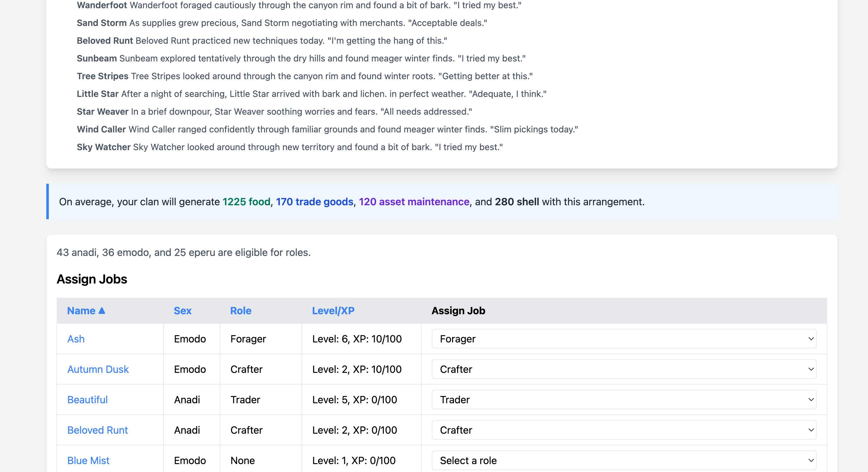Open Beautiful's Trader job dropdown
The image size is (868, 472).
[x=623, y=399]
